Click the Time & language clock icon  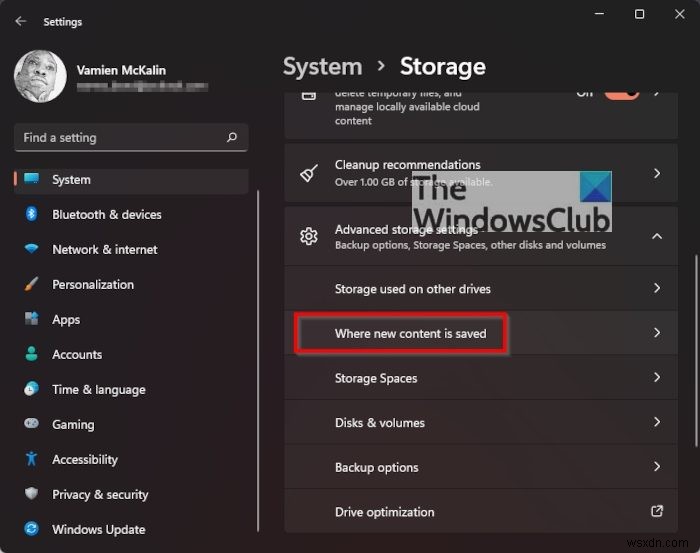tap(31, 389)
